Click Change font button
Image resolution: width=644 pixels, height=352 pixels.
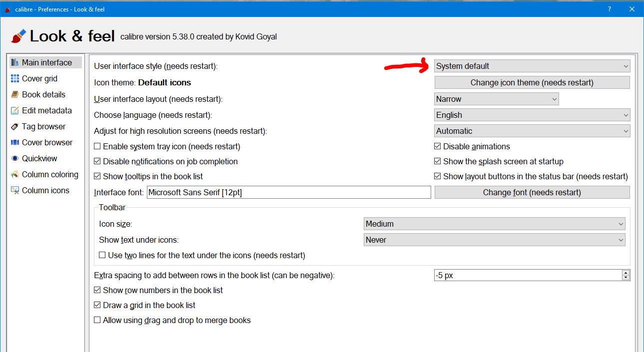pyautogui.click(x=532, y=192)
